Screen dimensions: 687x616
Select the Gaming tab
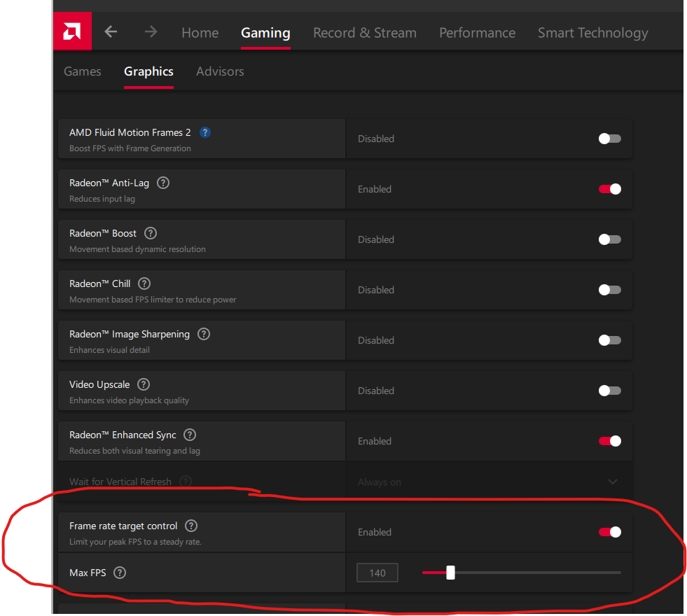265,33
